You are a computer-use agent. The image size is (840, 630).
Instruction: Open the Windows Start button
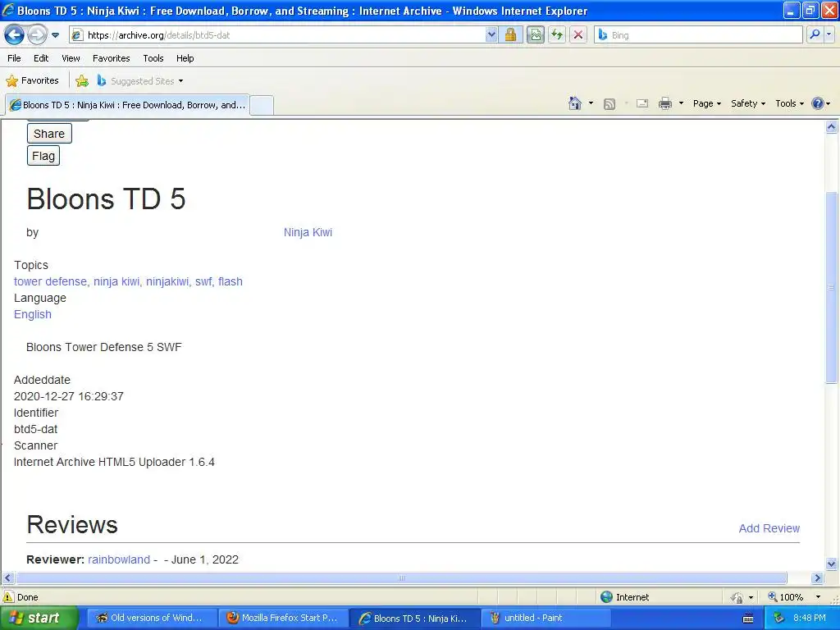(39, 618)
